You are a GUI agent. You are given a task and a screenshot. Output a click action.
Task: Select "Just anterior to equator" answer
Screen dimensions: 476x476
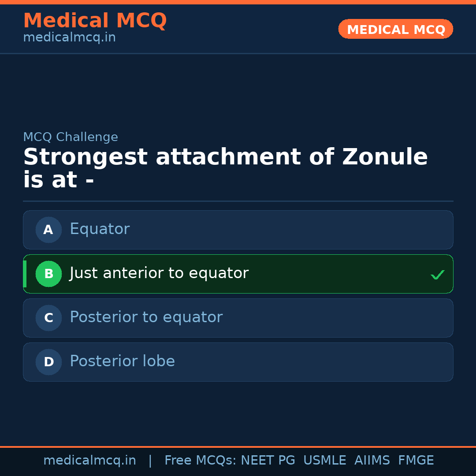(238, 274)
